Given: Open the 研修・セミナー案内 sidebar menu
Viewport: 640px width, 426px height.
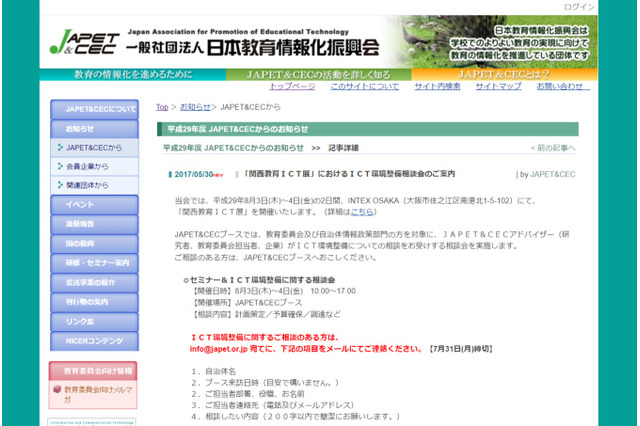Looking at the screenshot, I should click(94, 263).
